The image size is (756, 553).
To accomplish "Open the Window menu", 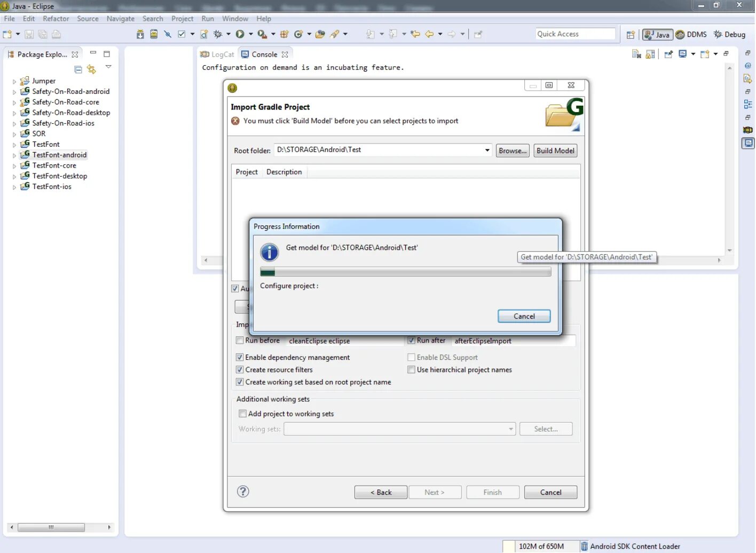I will (235, 19).
